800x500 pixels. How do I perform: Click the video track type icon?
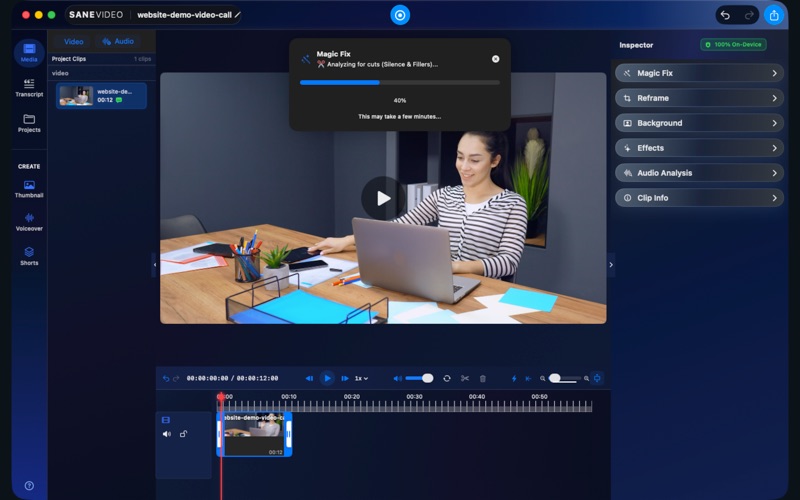tap(166, 420)
